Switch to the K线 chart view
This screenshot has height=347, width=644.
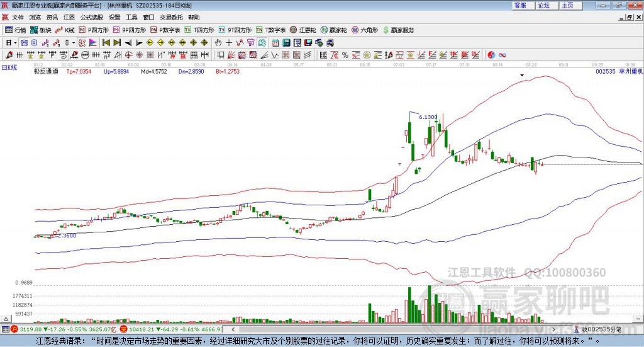(x=65, y=30)
